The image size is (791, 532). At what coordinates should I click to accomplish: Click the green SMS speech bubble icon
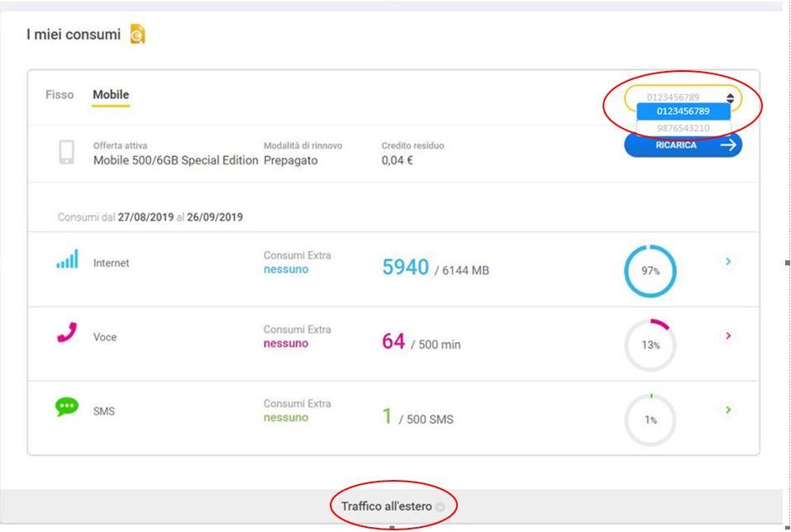(67, 406)
